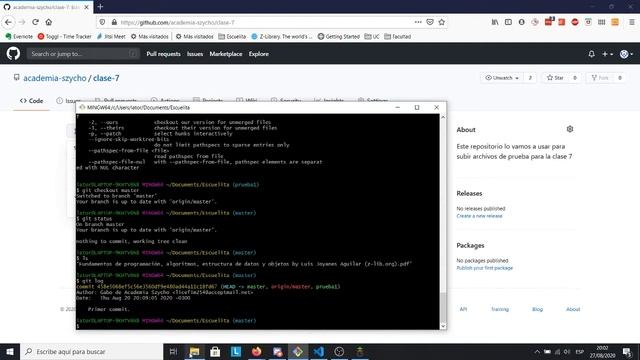Click the GitHub octocat logo
The height and width of the screenshot is (360, 640).
(x=13, y=54)
